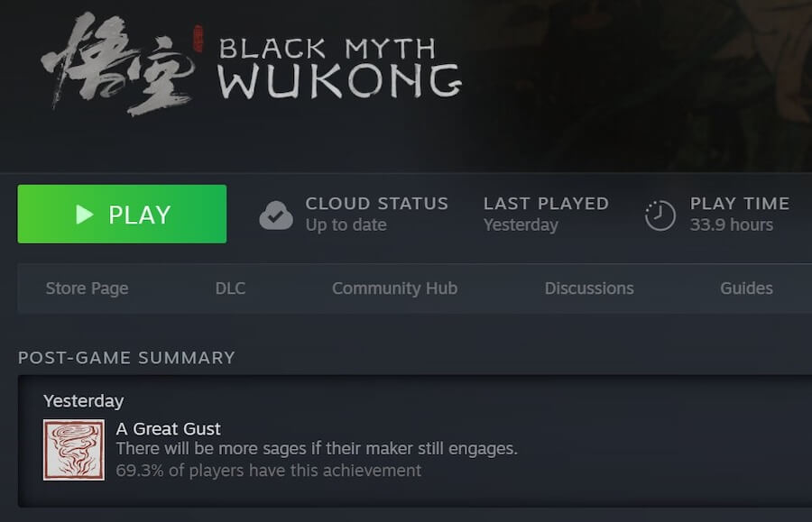Click the 69.3% of players achievement text
812x522 pixels.
click(268, 471)
